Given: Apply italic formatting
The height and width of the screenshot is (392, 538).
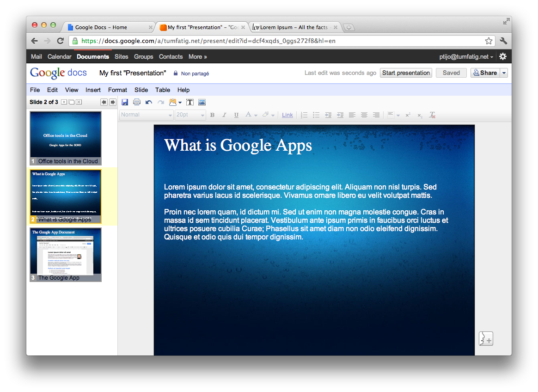Looking at the screenshot, I should point(224,115).
